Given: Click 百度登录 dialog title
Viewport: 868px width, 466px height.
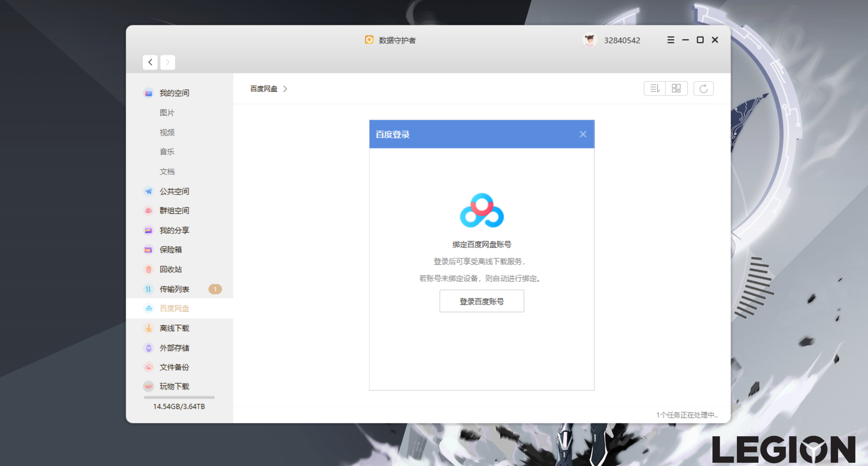Looking at the screenshot, I should coord(392,134).
